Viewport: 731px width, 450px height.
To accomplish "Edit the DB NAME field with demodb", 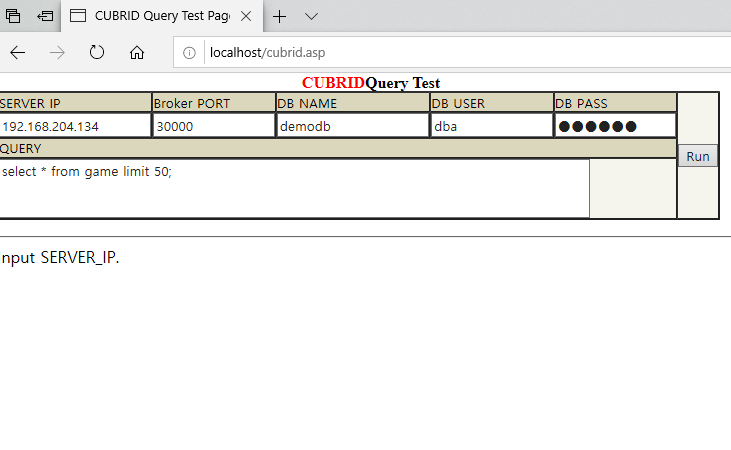I will coord(351,126).
